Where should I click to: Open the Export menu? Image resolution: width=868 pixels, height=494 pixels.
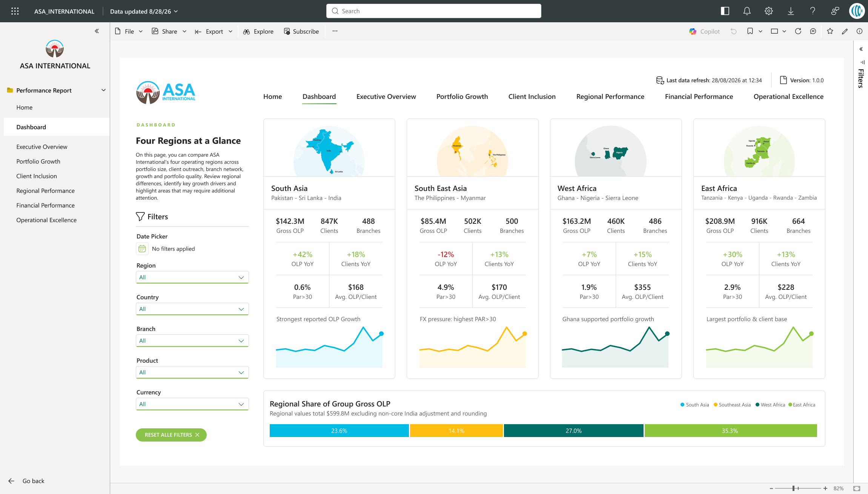click(x=214, y=31)
